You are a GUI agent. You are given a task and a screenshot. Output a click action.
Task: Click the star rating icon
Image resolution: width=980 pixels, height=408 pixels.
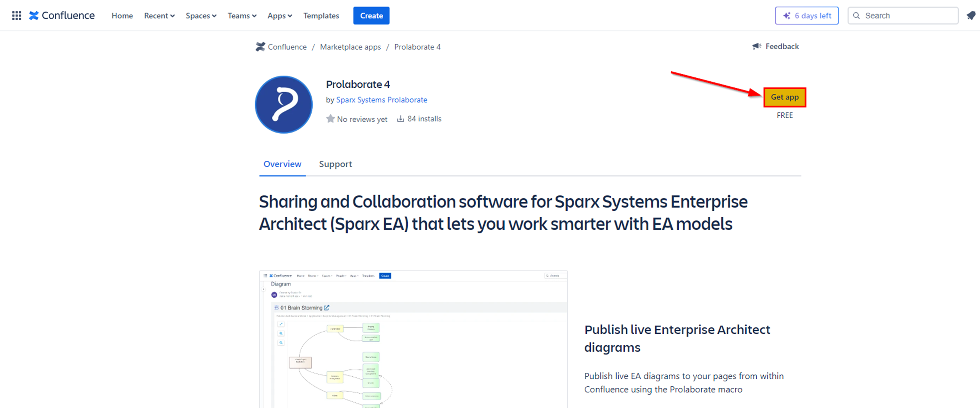(330, 119)
